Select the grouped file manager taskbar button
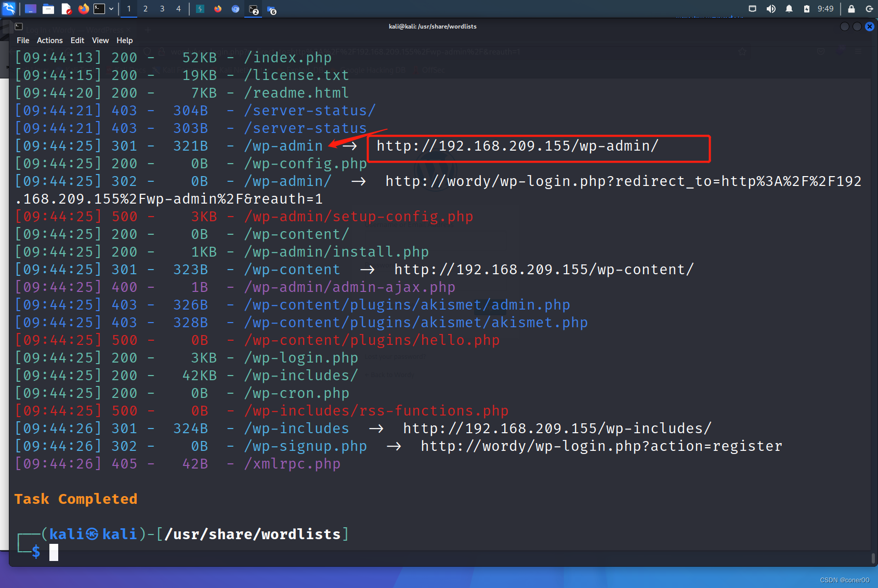 tap(271, 9)
